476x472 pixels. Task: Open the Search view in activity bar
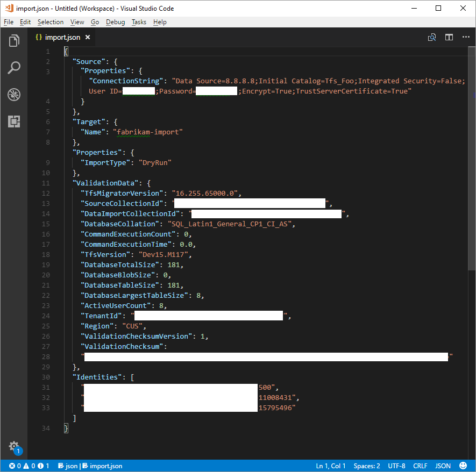tap(14, 68)
